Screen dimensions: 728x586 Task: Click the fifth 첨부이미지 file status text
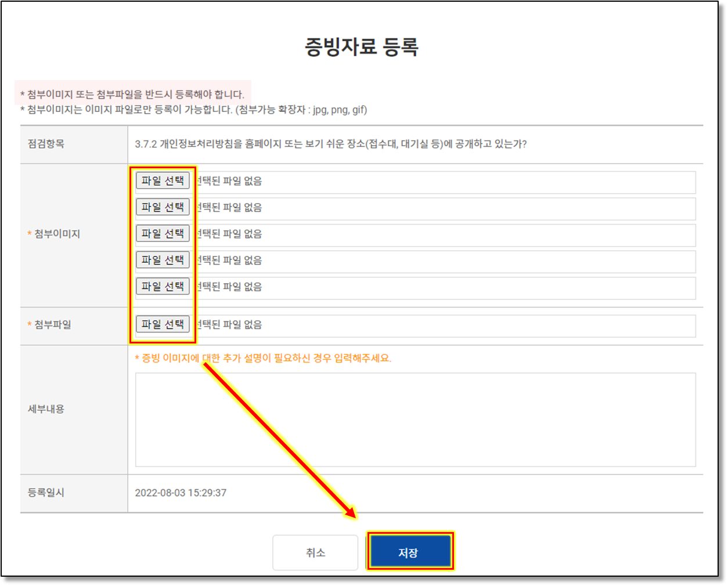[229, 287]
